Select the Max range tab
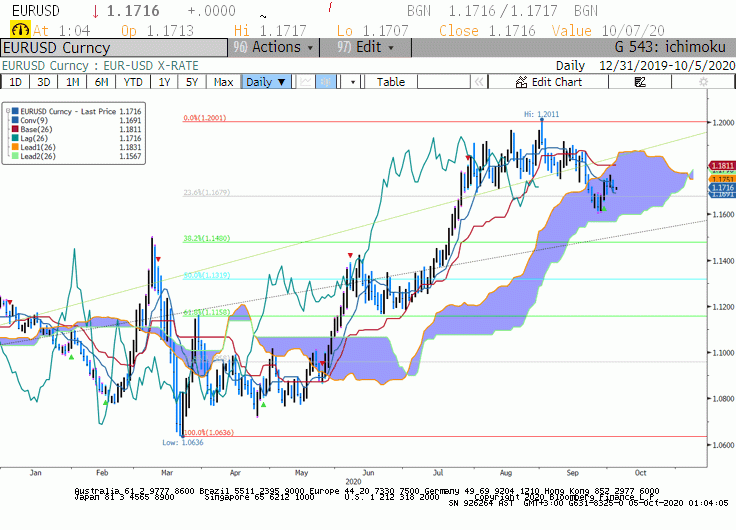This screenshot has height=530, width=736. click(x=223, y=82)
